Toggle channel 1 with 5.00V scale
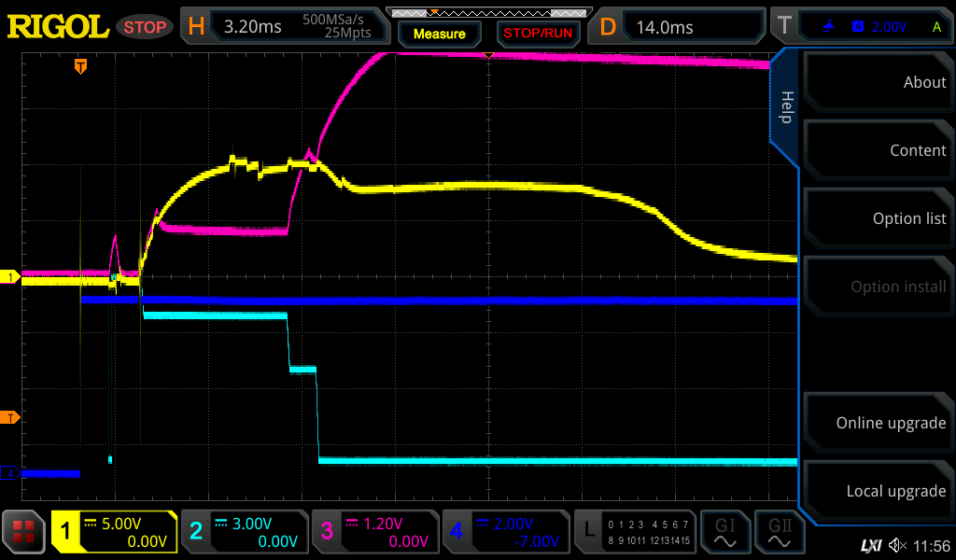Viewport: 956px width, 560px height. (114, 532)
